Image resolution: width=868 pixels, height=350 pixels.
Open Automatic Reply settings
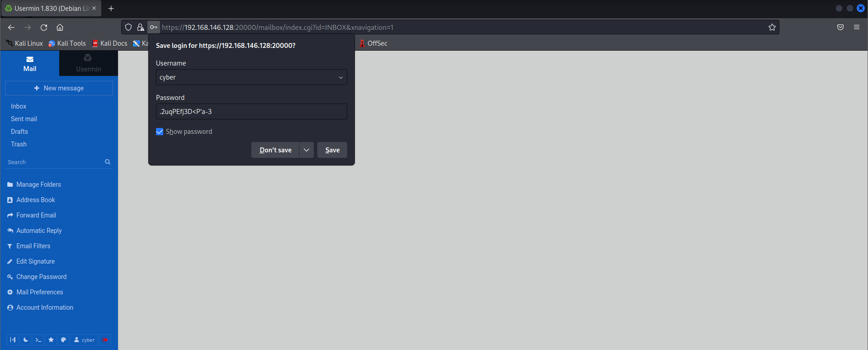(34, 231)
